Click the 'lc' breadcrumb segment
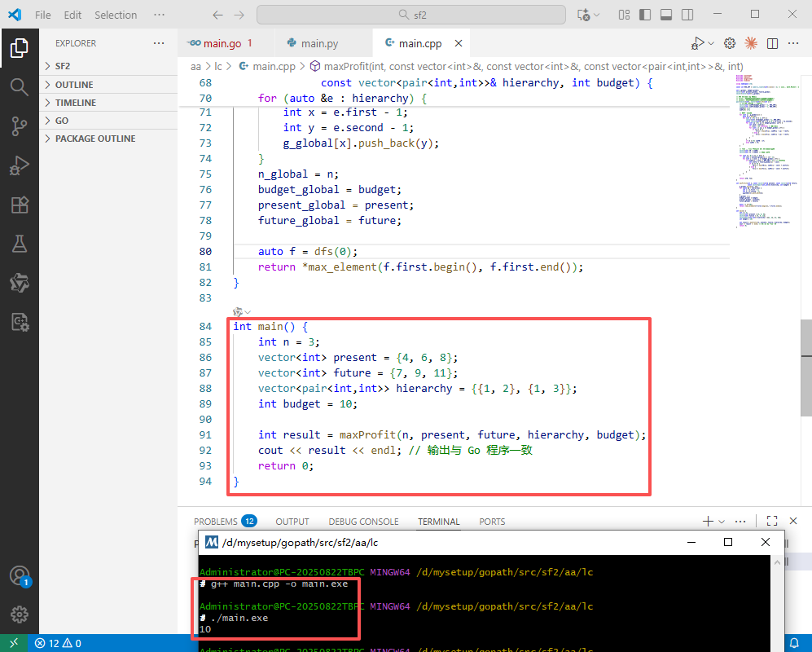812x652 pixels. coord(218,66)
